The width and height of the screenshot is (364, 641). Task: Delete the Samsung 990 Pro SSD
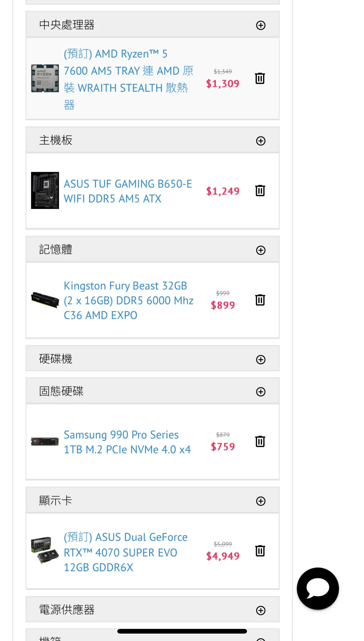[x=260, y=441]
